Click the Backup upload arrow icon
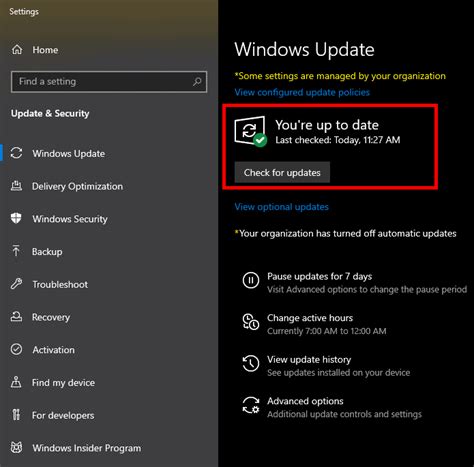Screen dimensions: 474x467 pyautogui.click(x=16, y=251)
